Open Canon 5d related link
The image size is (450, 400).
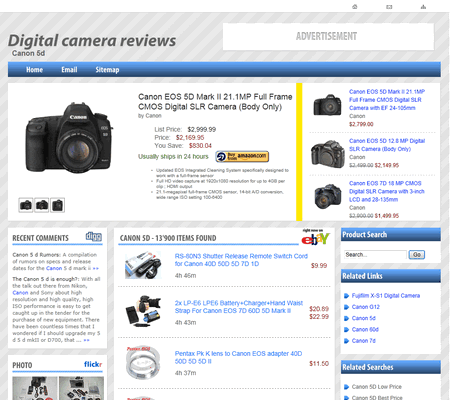(364, 318)
